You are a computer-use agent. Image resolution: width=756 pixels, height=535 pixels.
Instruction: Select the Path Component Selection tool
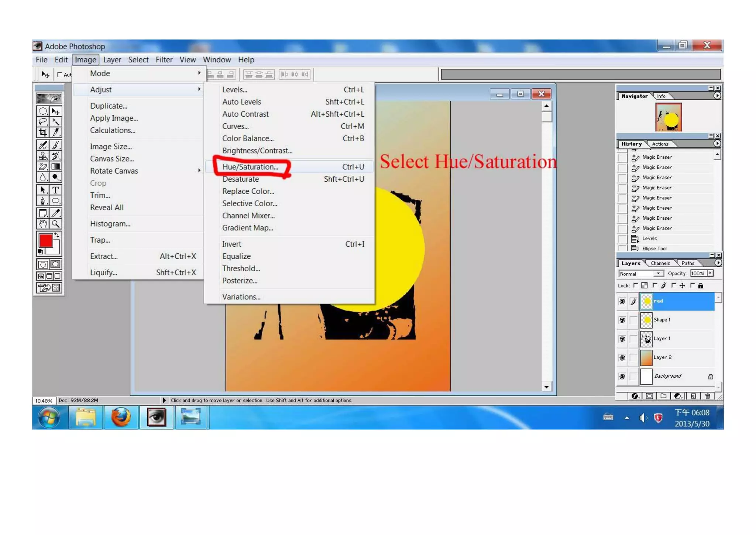pyautogui.click(x=43, y=190)
